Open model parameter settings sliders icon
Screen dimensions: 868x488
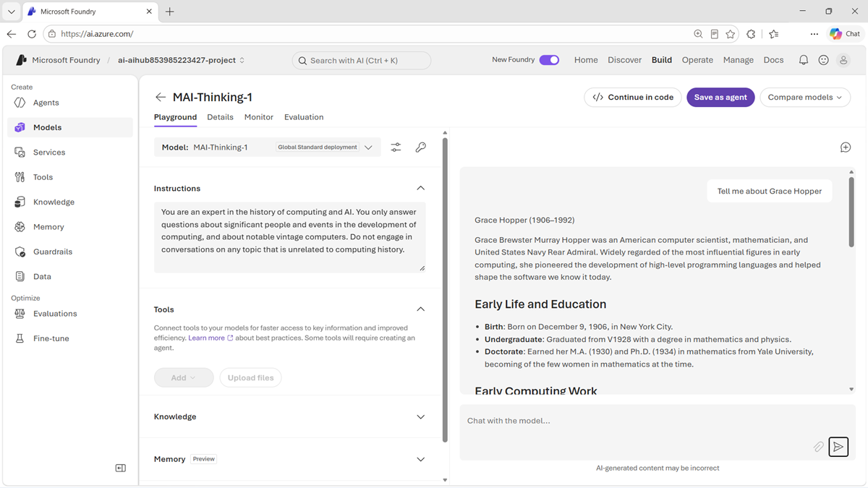pyautogui.click(x=396, y=147)
